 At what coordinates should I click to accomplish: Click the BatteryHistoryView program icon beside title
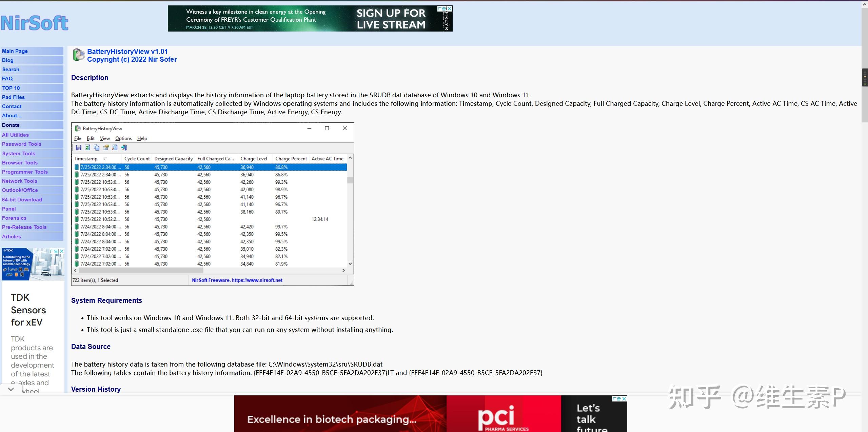point(79,55)
